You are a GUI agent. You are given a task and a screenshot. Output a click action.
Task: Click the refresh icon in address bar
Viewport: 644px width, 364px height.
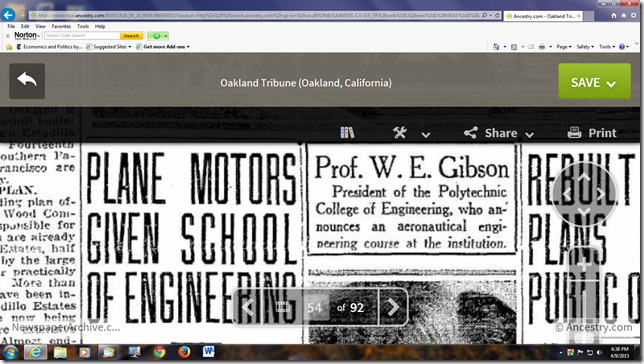pyautogui.click(x=497, y=16)
